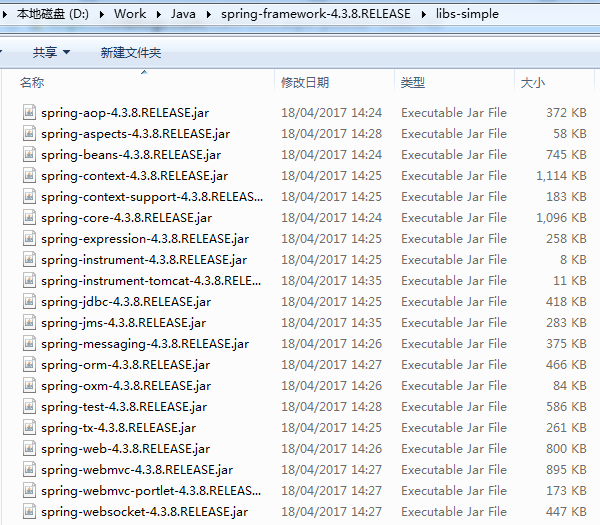Select spring-websocket-4.3.8.RELEASE.jar file name
600x525 pixels.
point(144,512)
